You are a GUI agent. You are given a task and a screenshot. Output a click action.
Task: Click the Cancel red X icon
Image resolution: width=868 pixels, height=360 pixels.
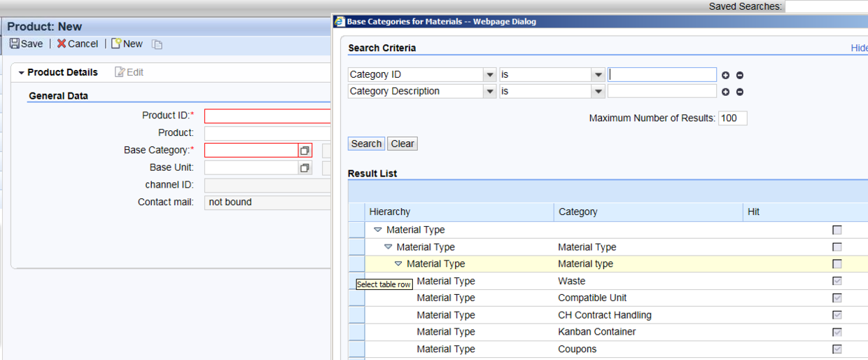[x=62, y=43]
